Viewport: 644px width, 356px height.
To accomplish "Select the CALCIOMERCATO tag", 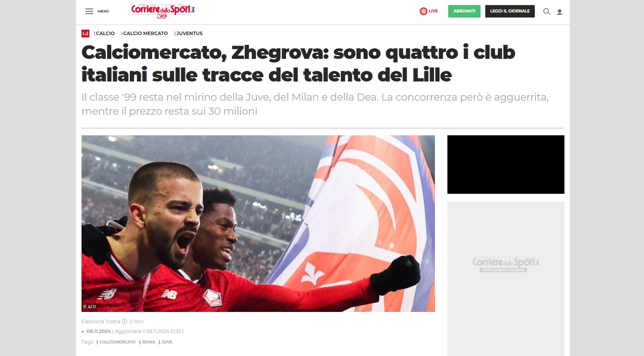I will click(x=117, y=342).
